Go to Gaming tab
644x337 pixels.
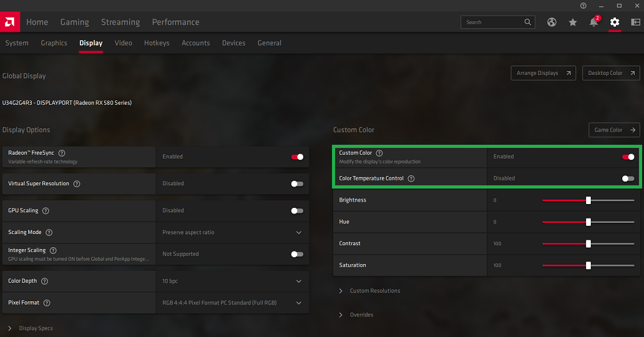[74, 22]
